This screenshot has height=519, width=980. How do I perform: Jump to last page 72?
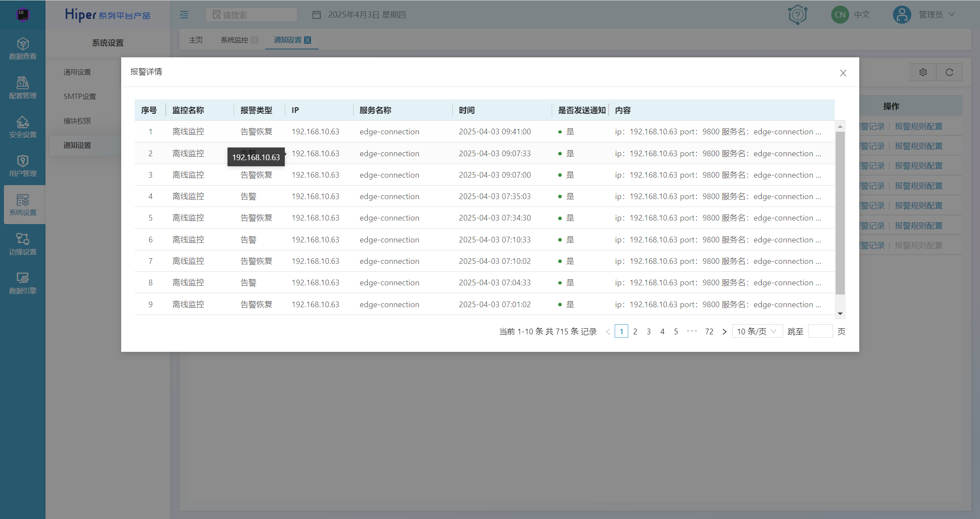tap(709, 332)
